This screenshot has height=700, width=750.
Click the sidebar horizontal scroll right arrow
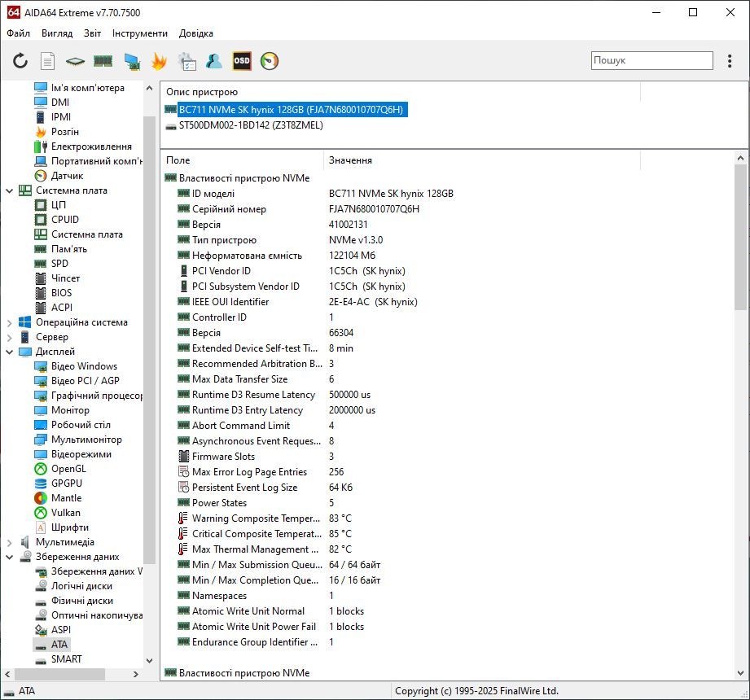click(136, 675)
